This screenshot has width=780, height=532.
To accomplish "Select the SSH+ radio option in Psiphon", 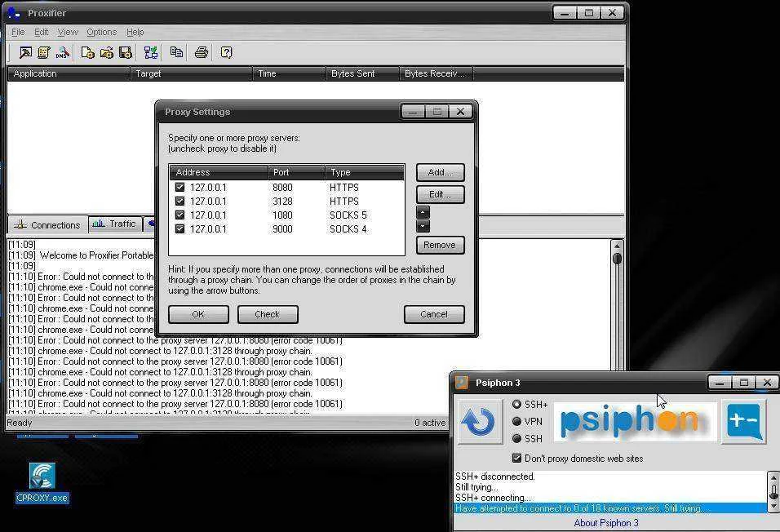I will pyautogui.click(x=516, y=404).
